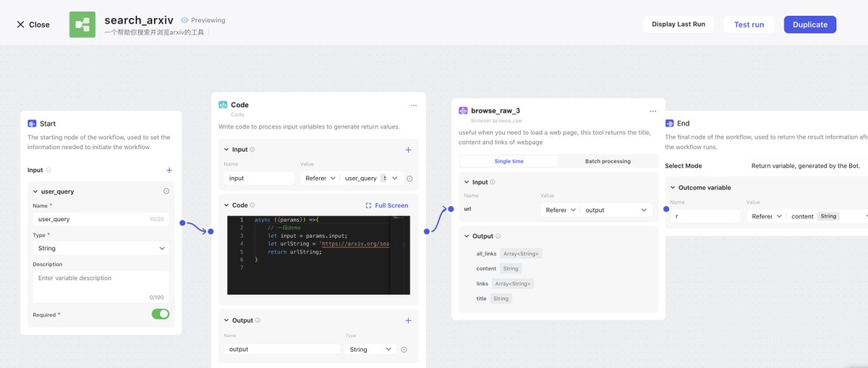The height and width of the screenshot is (368, 868).
Task: Open the code editor Full Screen
Action: [387, 205]
